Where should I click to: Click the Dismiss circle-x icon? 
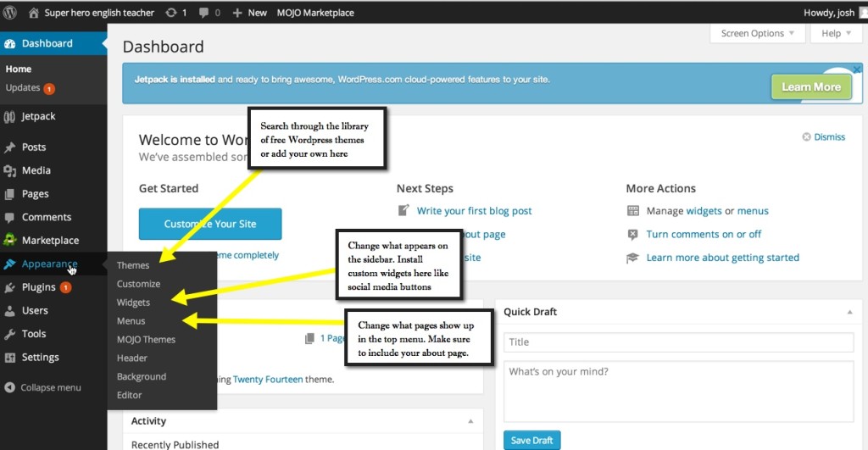807,136
